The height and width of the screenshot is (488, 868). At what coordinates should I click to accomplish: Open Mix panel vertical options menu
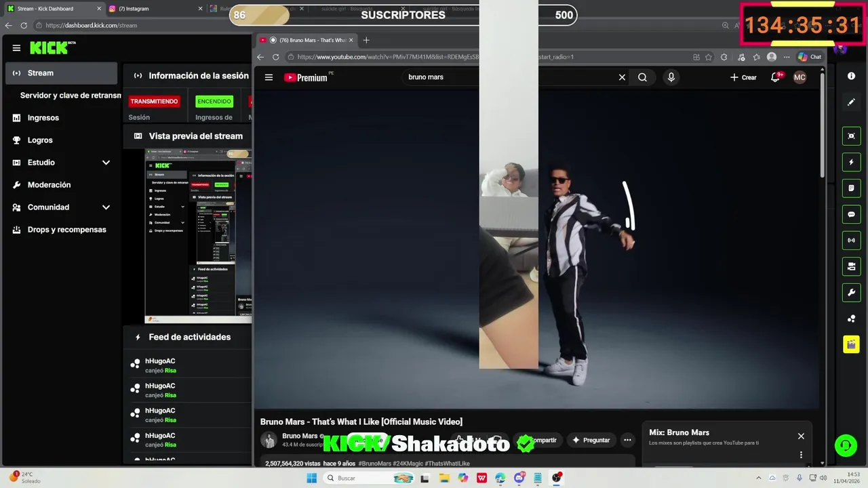[801, 455]
